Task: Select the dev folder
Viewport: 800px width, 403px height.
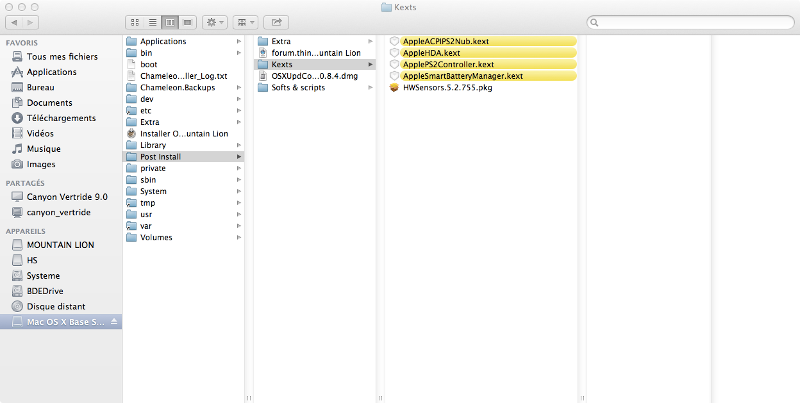Action: (x=184, y=99)
